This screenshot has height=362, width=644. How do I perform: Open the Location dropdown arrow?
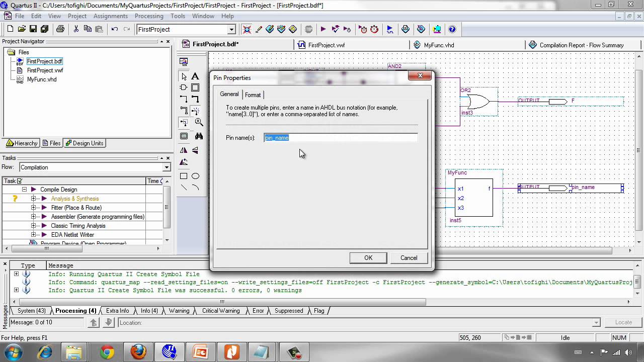[x=597, y=323]
